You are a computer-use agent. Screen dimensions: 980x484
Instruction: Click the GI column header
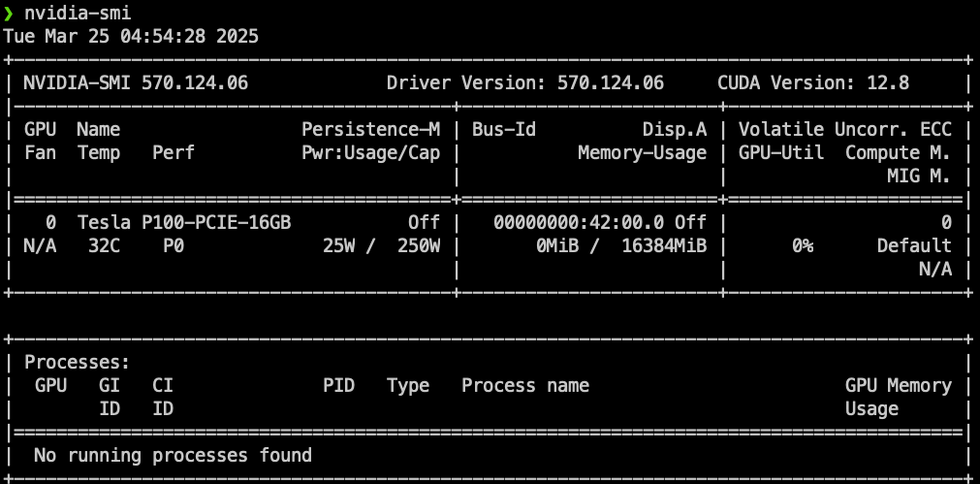click(110, 386)
